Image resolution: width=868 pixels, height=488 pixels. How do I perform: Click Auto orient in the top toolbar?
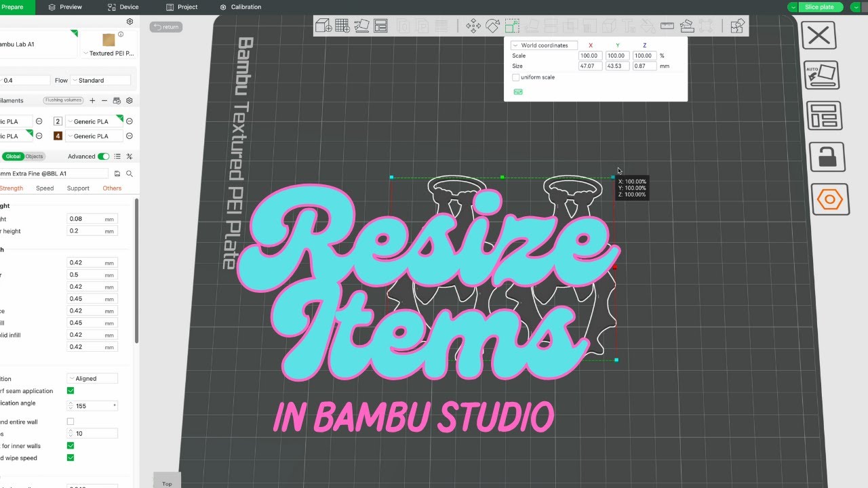pos(361,26)
